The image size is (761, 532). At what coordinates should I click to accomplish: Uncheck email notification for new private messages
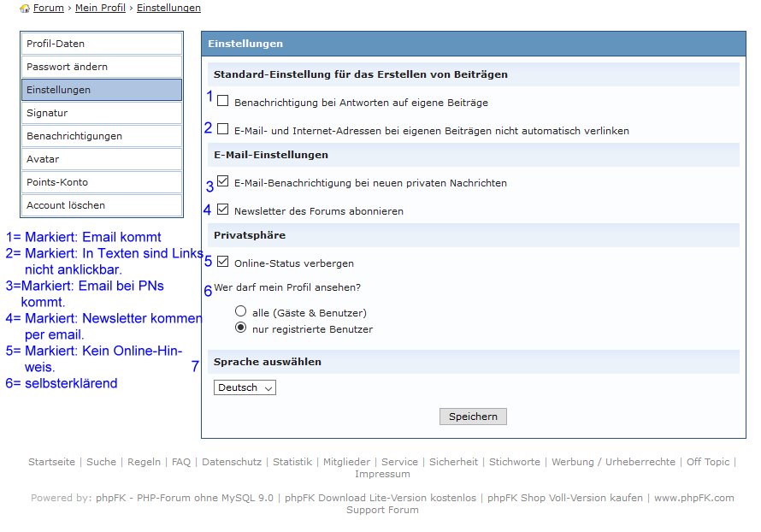223,182
